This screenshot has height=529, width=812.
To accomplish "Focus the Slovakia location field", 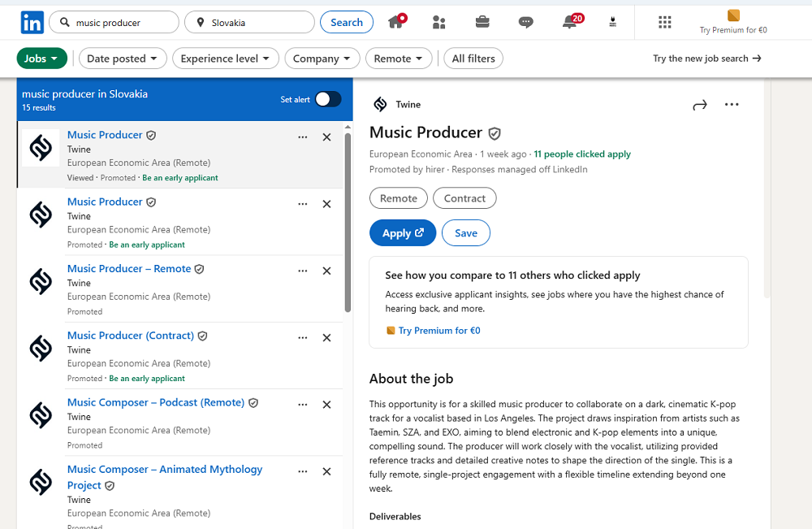I will click(249, 22).
